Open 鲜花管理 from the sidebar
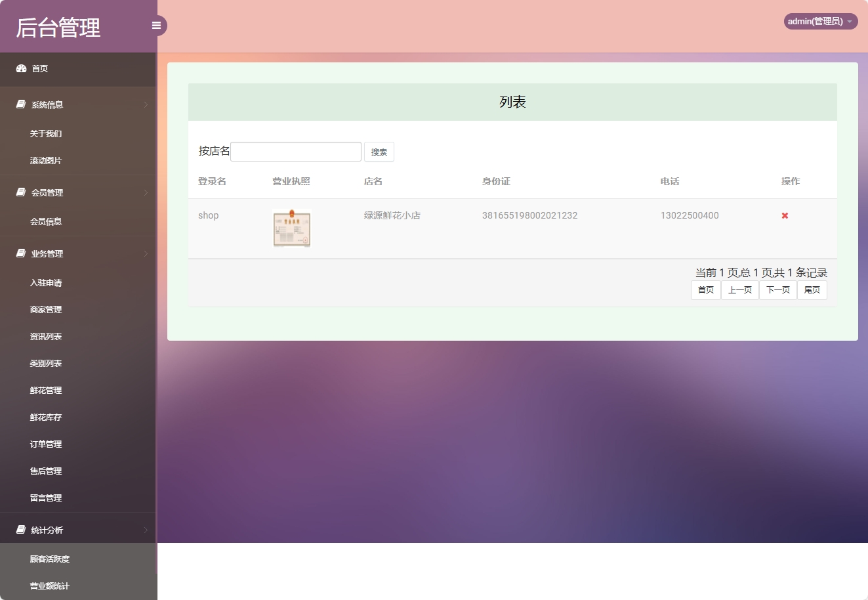This screenshot has width=868, height=600. point(45,390)
